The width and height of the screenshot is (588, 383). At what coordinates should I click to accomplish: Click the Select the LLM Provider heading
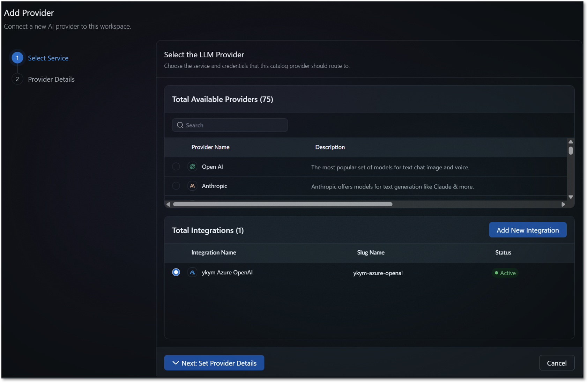click(204, 55)
